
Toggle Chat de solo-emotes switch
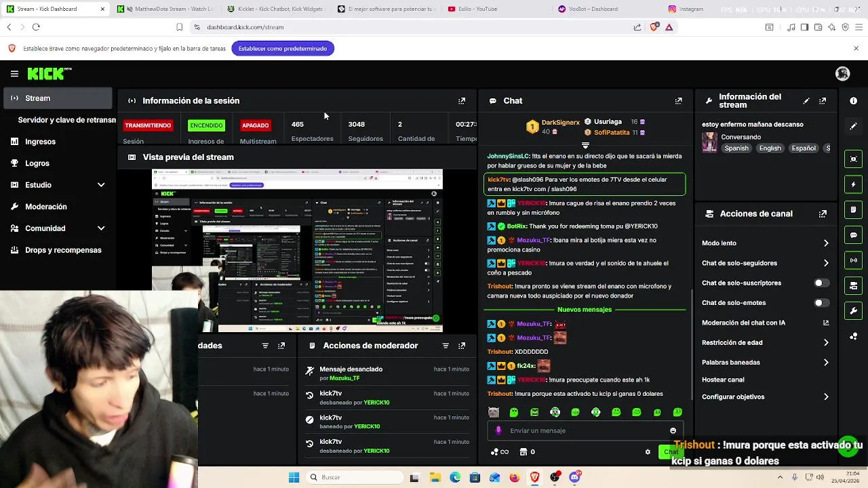(x=822, y=303)
